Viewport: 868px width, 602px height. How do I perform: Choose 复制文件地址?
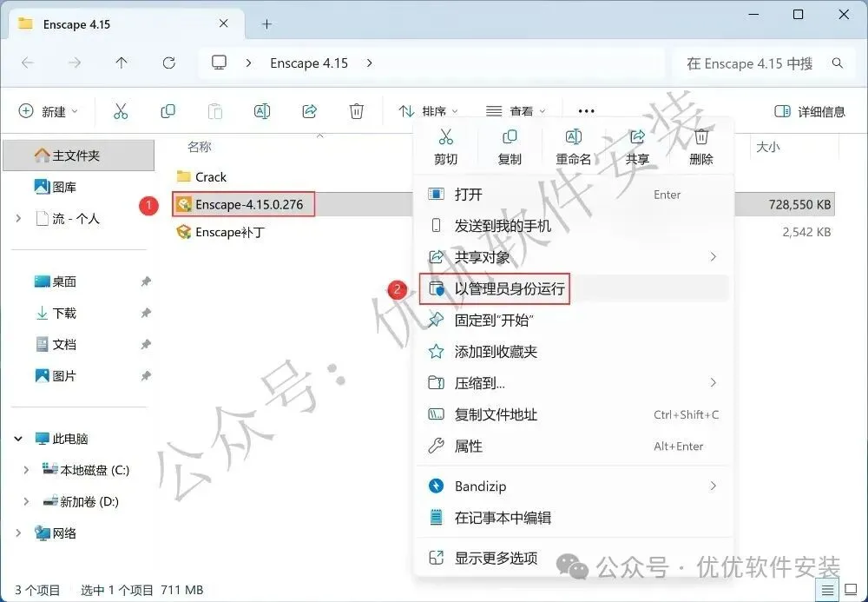point(574,414)
